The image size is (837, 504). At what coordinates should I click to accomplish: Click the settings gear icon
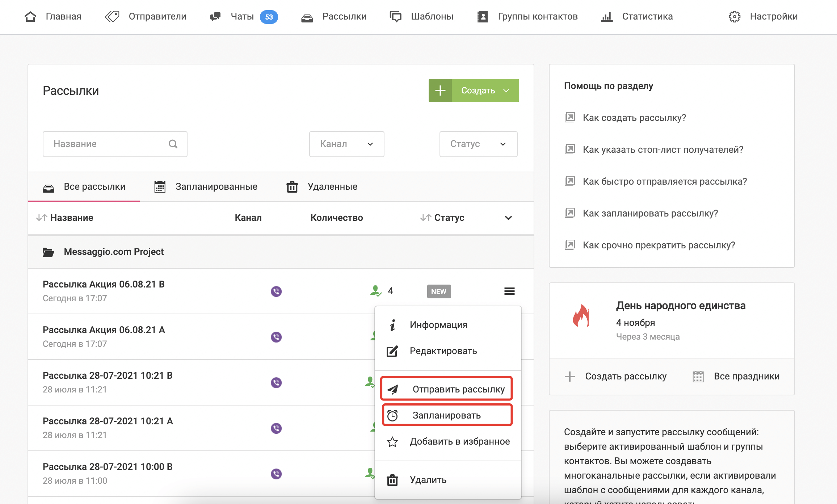[735, 17]
